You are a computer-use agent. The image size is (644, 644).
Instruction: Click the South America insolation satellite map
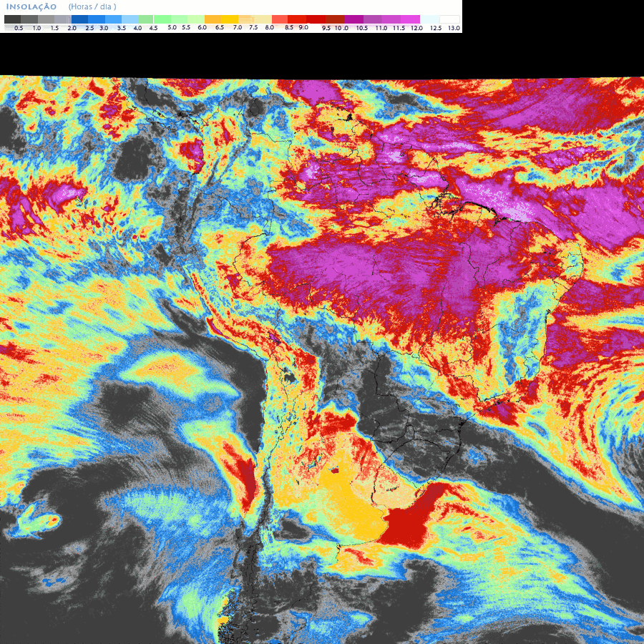(322, 360)
